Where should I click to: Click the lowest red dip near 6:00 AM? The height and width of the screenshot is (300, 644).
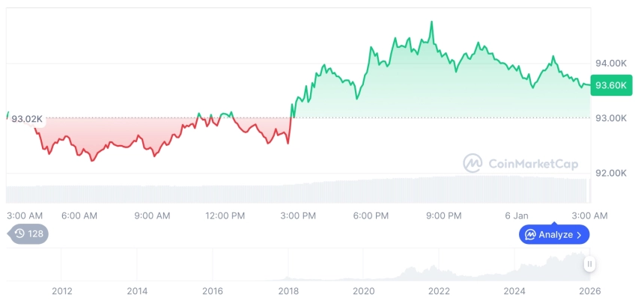92,159
